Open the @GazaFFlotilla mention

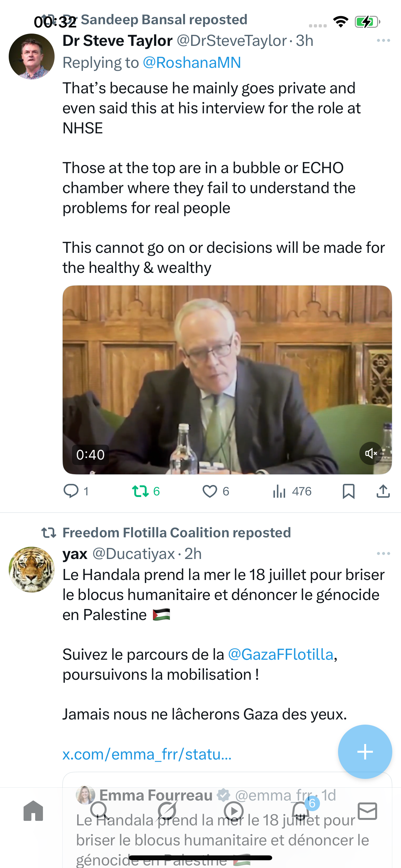tap(281, 654)
